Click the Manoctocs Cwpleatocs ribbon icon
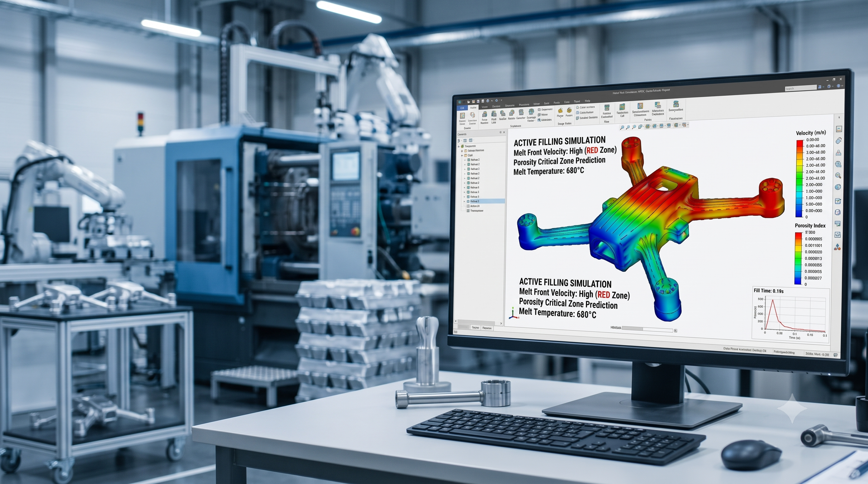This screenshot has height=484, width=868. pos(658,108)
